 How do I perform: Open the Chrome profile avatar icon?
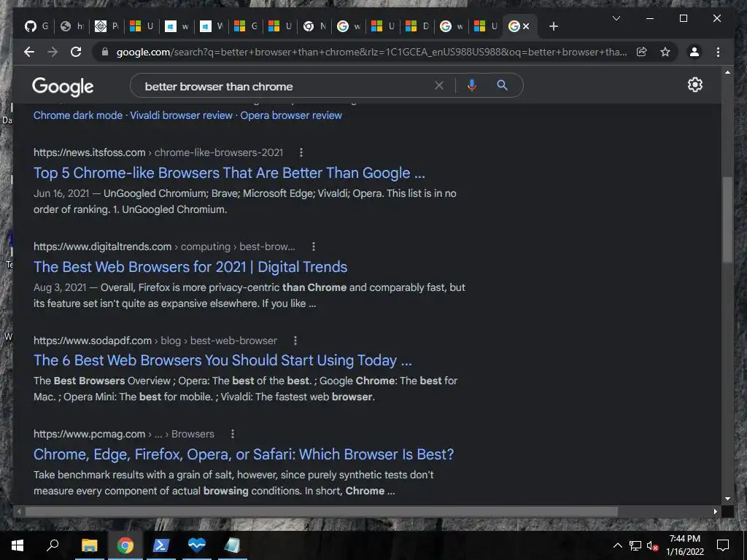694,52
